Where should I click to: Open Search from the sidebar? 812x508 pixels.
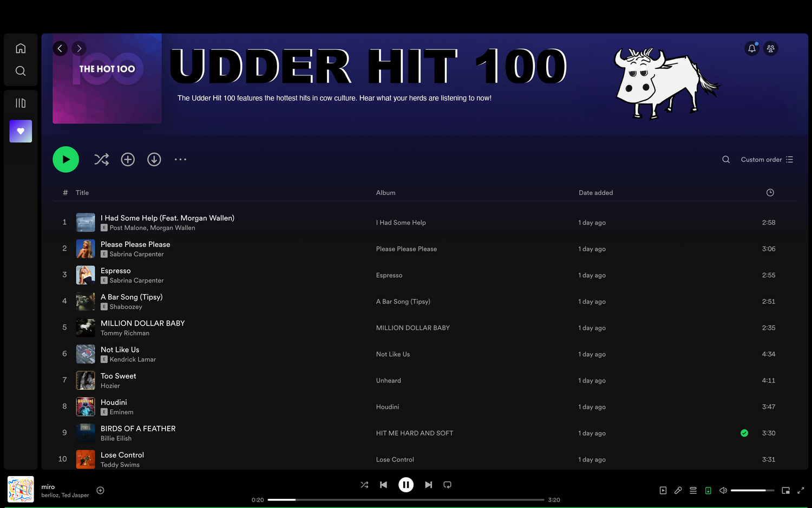(x=21, y=71)
